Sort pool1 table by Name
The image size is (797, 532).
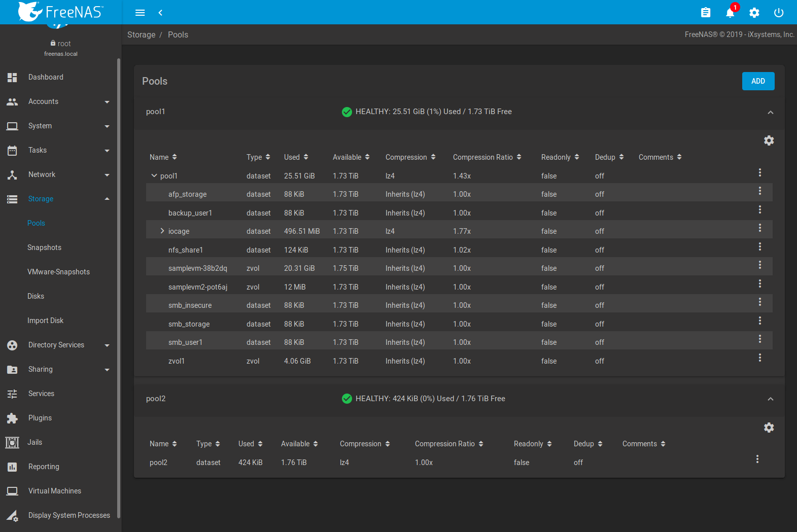coord(163,157)
